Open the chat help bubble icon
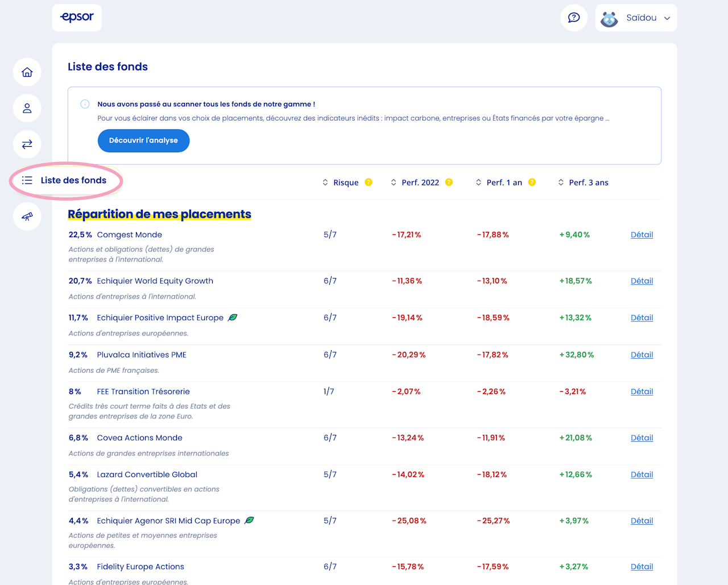The height and width of the screenshot is (585, 728). coord(574,18)
